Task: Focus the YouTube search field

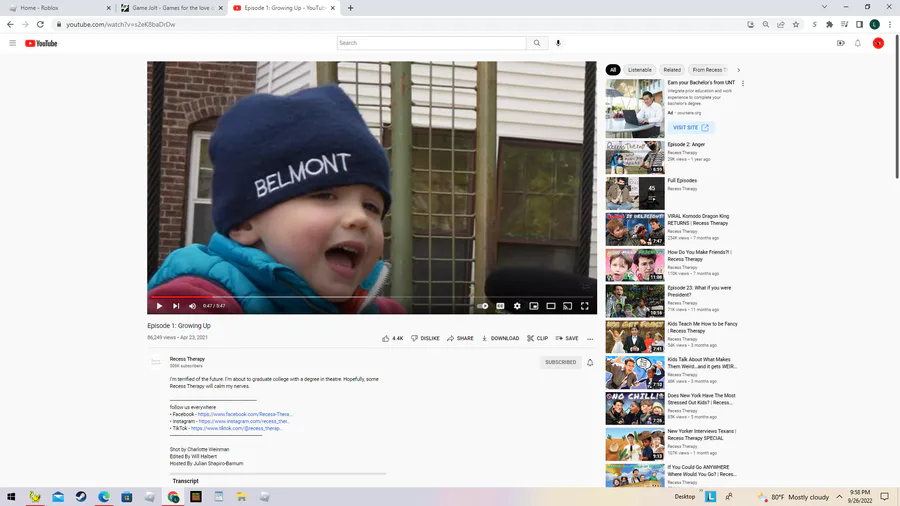Action: coord(431,43)
